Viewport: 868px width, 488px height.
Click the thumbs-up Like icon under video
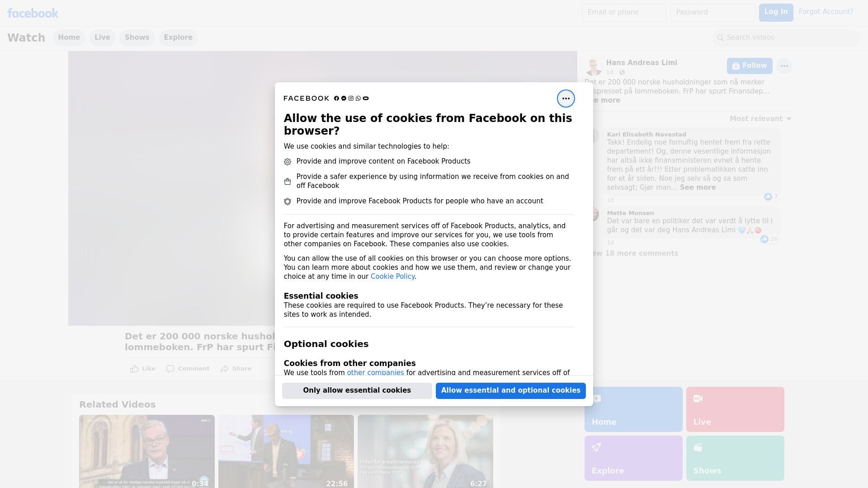134,369
